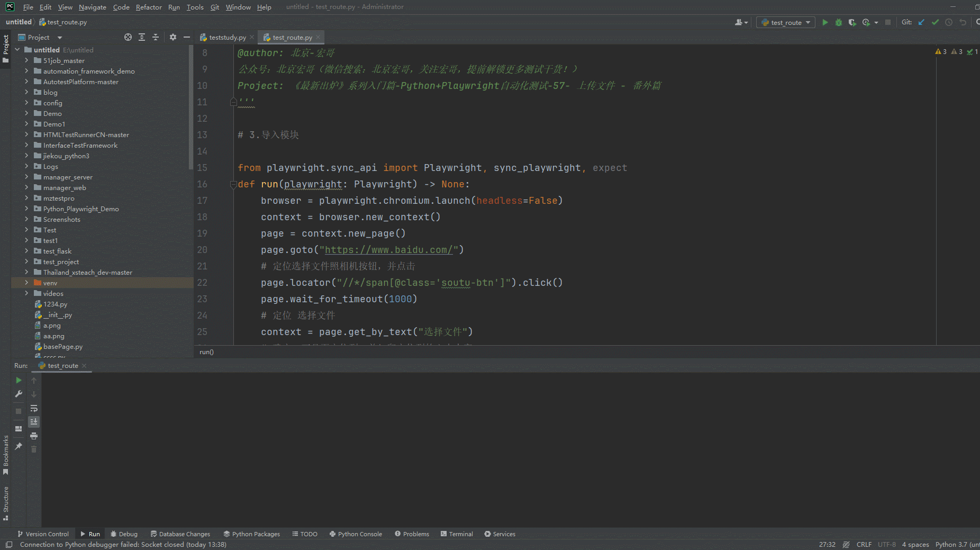980x550 pixels.
Task: Click the select opened file target icon
Action: [x=128, y=37]
